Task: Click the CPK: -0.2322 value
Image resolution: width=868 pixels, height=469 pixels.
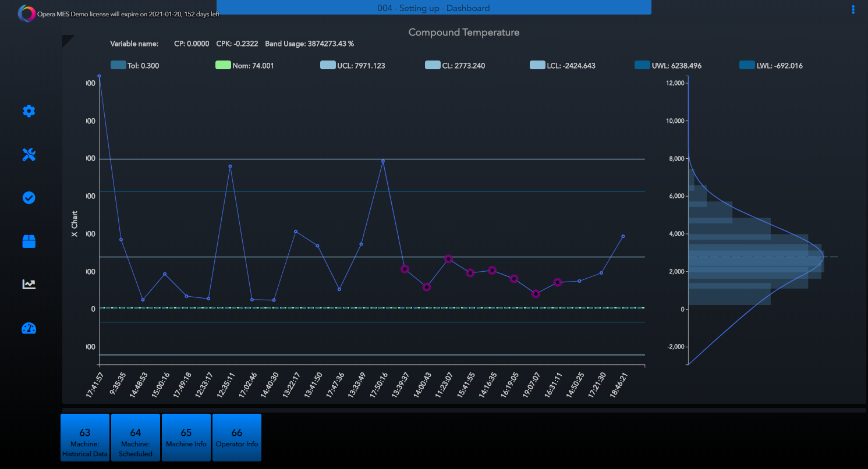Action: click(x=237, y=44)
